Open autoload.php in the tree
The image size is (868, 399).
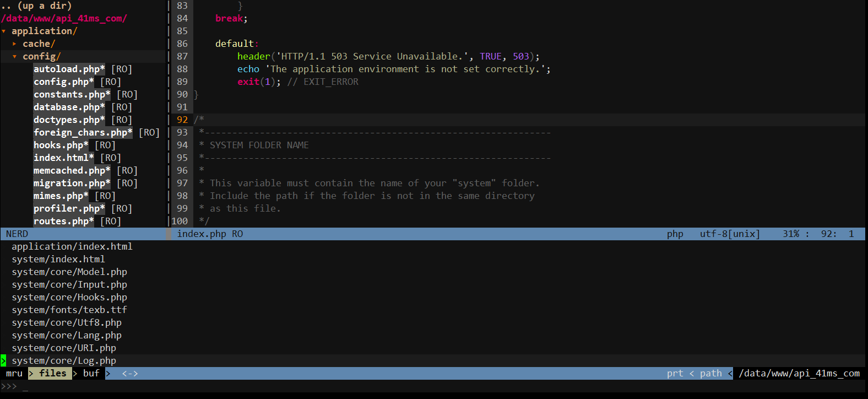[69, 69]
